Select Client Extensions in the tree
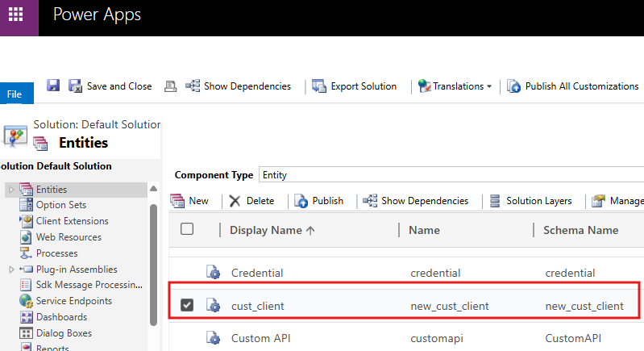This screenshot has height=351, width=644. (73, 221)
